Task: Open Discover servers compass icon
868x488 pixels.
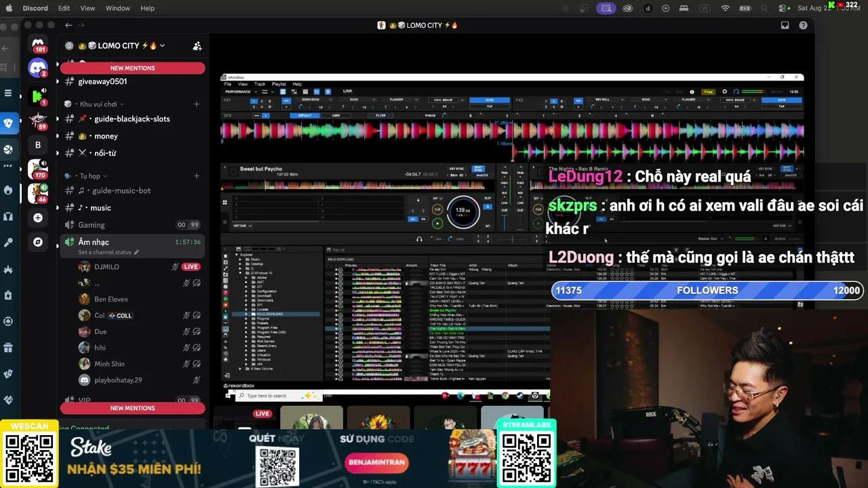Action: (x=38, y=242)
